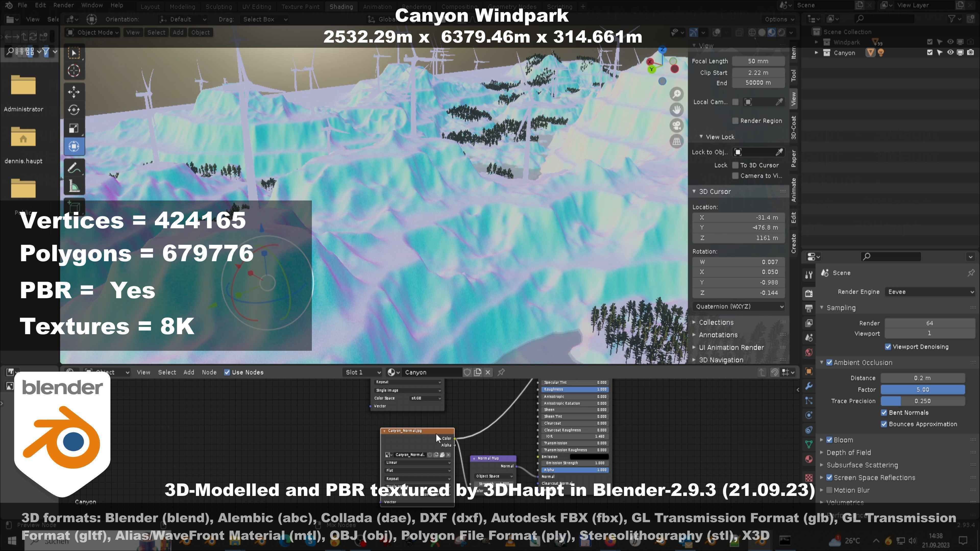Disable the Use Nodes checkbox
The width and height of the screenshot is (980, 551).
click(x=227, y=372)
